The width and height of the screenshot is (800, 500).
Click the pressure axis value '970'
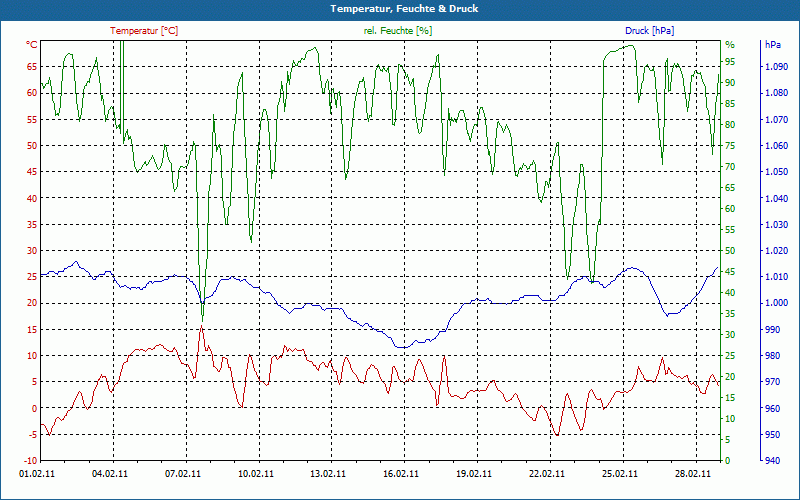point(772,382)
